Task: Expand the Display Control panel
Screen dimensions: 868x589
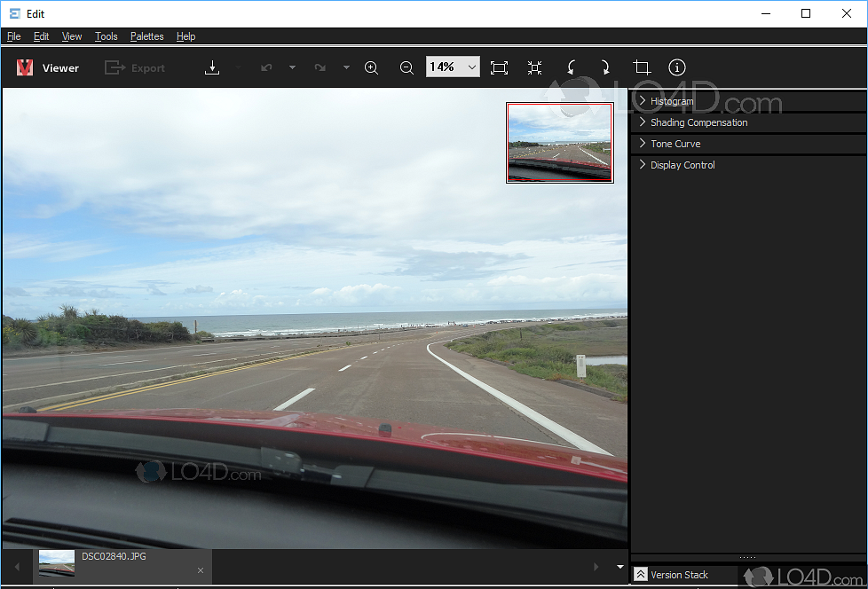Action: pos(682,165)
